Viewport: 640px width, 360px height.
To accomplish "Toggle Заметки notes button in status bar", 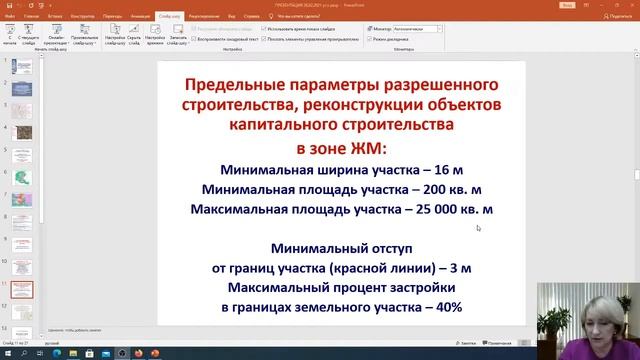I will [x=466, y=343].
